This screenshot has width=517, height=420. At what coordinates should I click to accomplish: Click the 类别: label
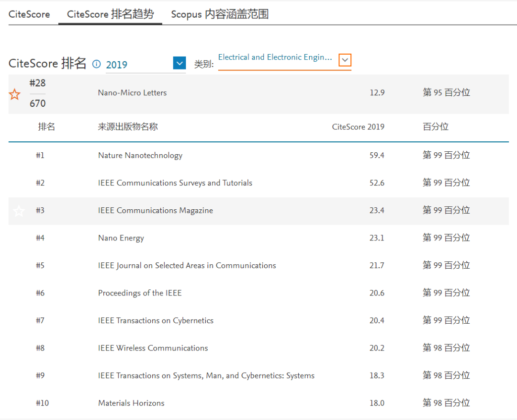pos(204,64)
